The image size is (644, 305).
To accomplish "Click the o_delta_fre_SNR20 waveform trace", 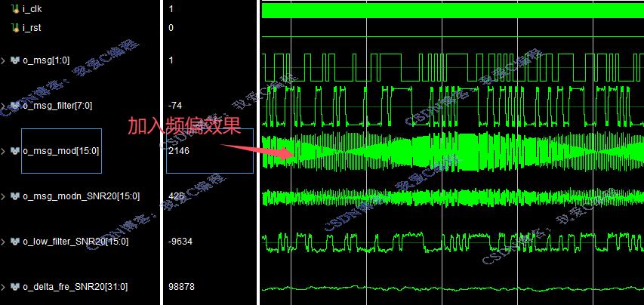I will [452, 288].
